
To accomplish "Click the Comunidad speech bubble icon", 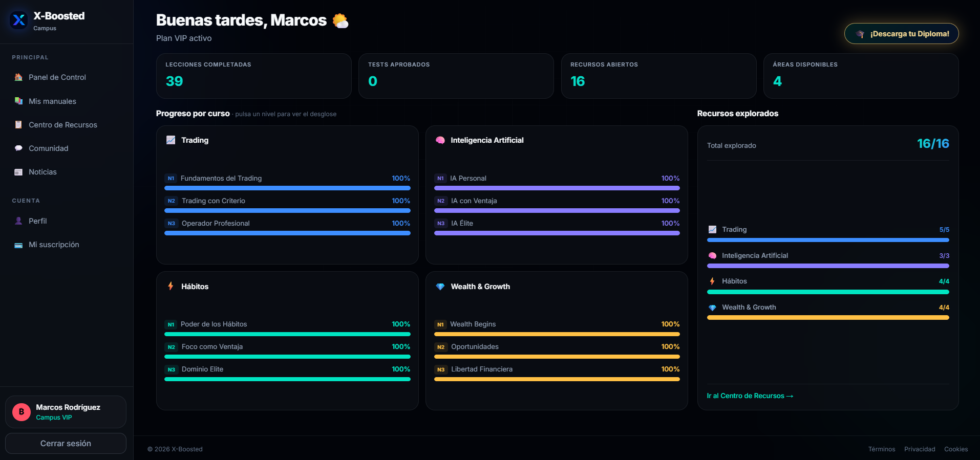I will pyautogui.click(x=18, y=148).
